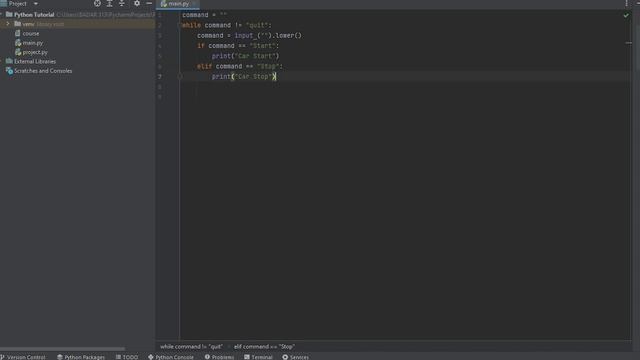Viewport: 640px width, 360px height.
Task: Click breadcrumb while command != "quit"
Action: (191, 347)
